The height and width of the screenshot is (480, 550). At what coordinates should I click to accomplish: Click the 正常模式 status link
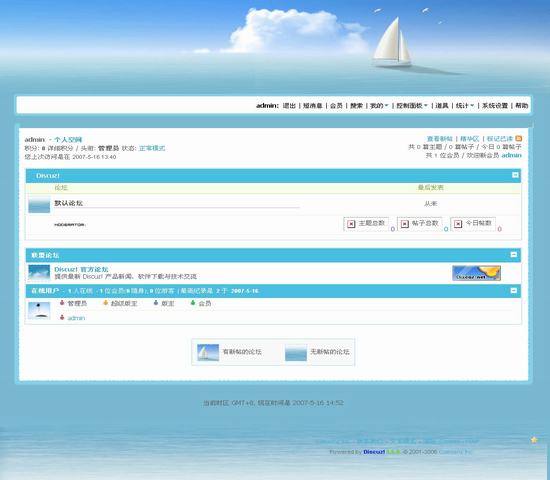[x=152, y=148]
